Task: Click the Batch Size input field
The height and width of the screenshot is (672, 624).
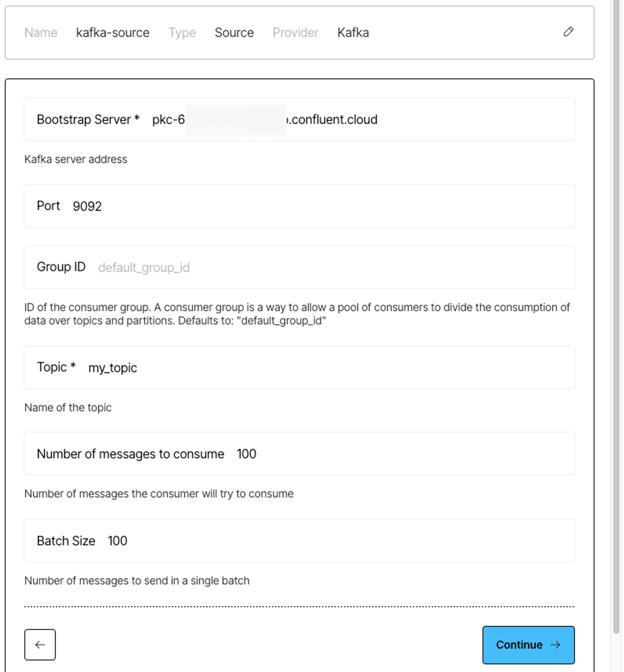Action: pos(300,541)
